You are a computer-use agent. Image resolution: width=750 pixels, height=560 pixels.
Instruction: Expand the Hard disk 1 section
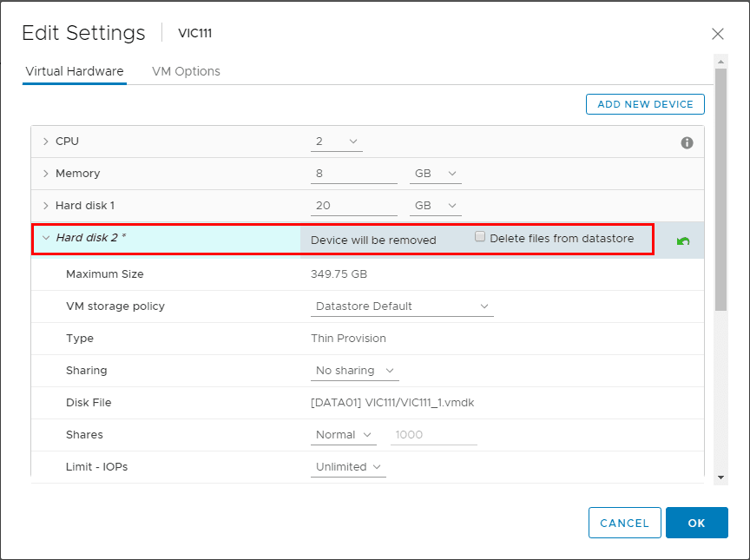(46, 206)
